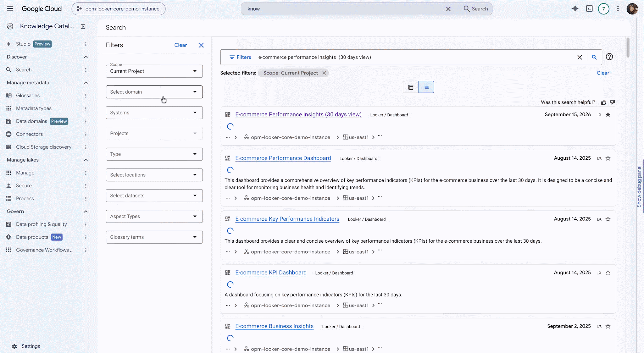
Task: Star the E-commerce KPI Dashboard result
Action: pos(608,273)
